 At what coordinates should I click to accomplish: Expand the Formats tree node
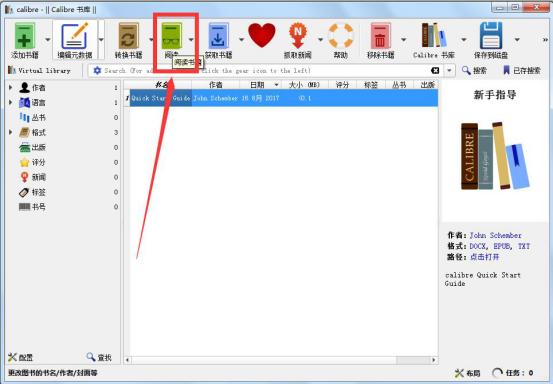click(x=11, y=132)
